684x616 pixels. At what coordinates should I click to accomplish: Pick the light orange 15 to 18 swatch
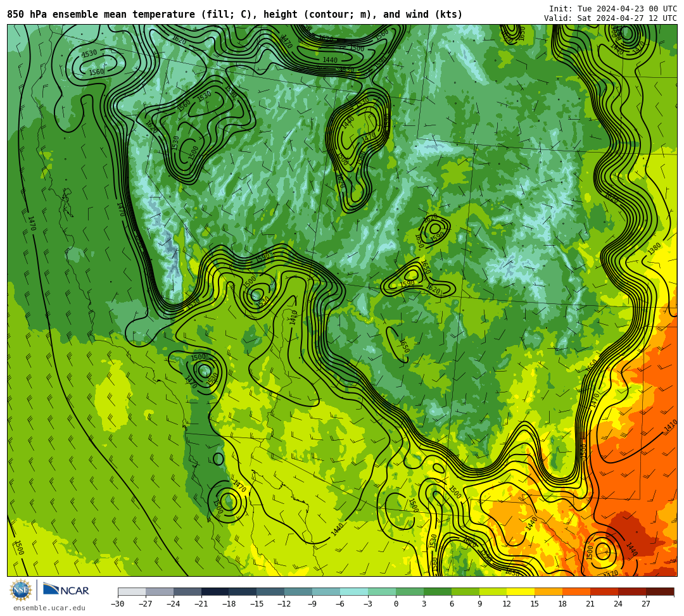(548, 591)
